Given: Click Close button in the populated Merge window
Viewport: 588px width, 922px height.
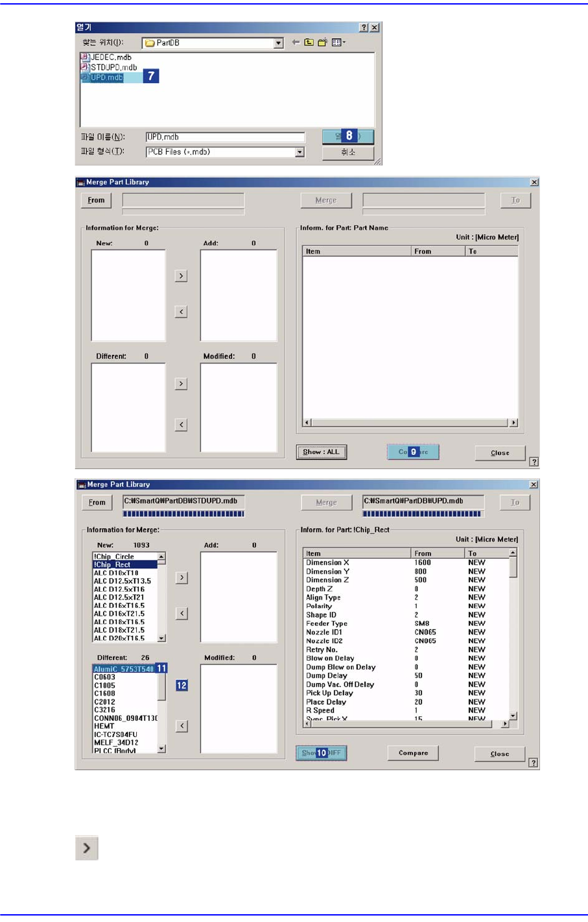Looking at the screenshot, I should [x=499, y=754].
